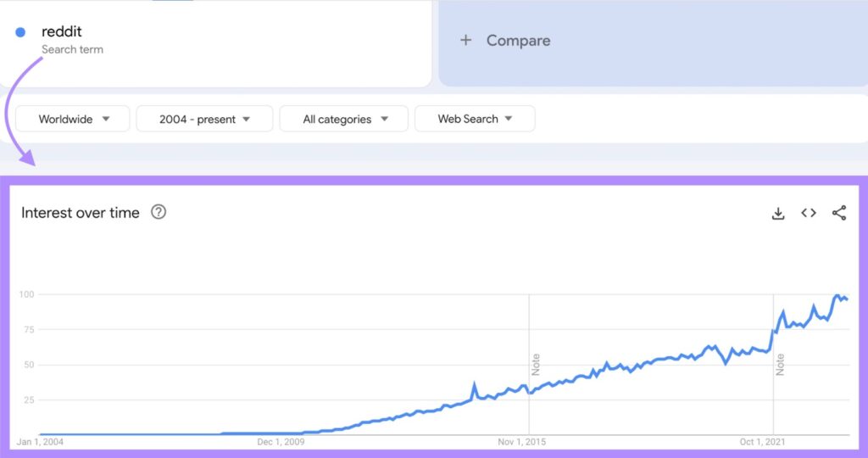Image resolution: width=868 pixels, height=458 pixels.
Task: Click the plus icon beside Compare
Action: 465,40
